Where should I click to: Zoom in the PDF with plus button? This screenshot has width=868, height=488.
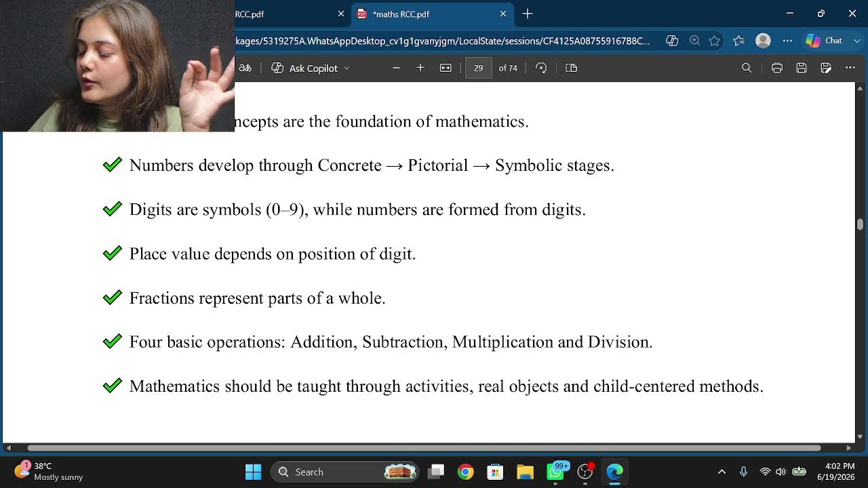coord(420,68)
